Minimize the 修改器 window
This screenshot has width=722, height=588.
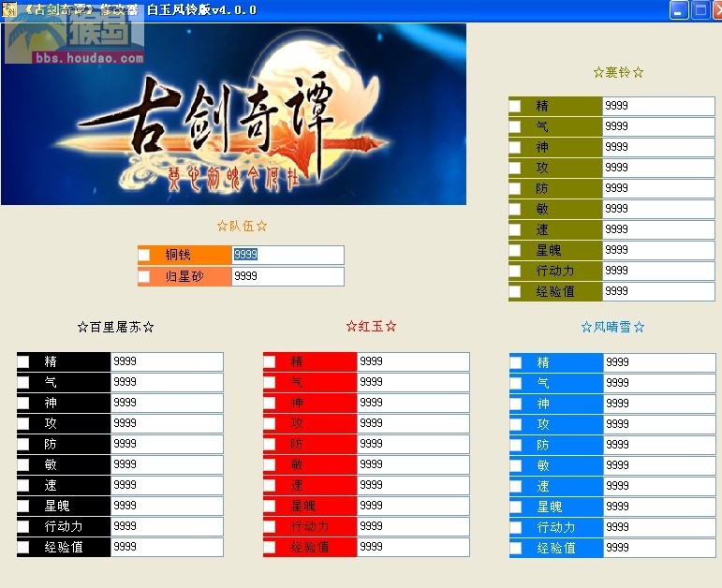[679, 9]
